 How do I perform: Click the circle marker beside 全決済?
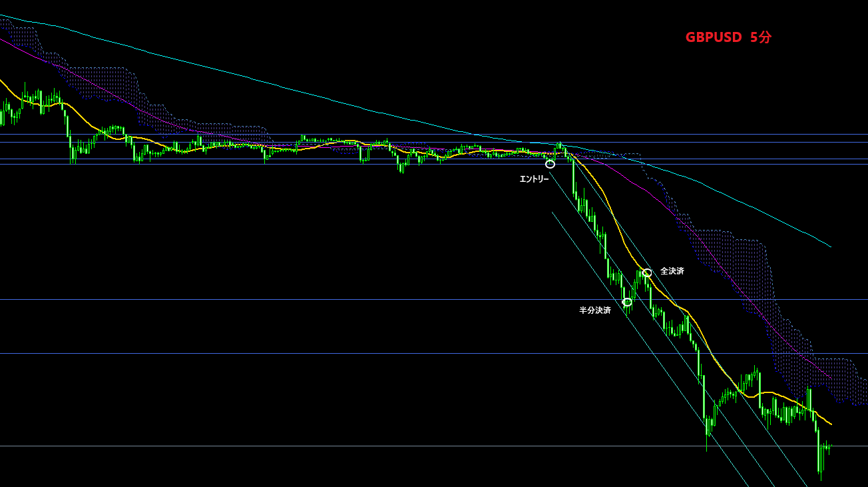coord(647,273)
